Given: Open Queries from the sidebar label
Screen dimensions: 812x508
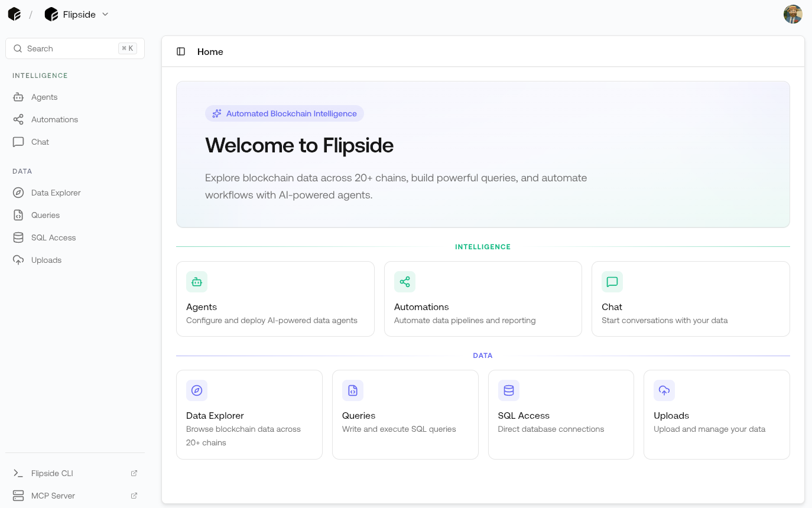Looking at the screenshot, I should (x=46, y=215).
